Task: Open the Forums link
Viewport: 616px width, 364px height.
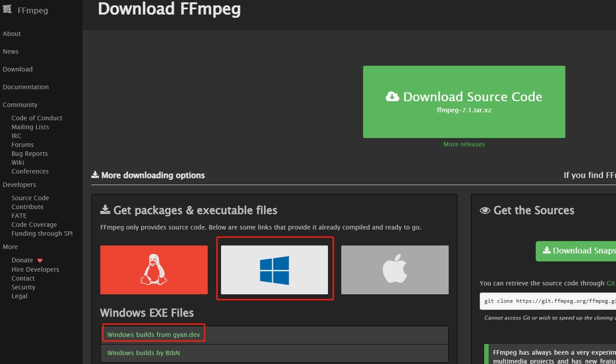Action: [x=23, y=145]
